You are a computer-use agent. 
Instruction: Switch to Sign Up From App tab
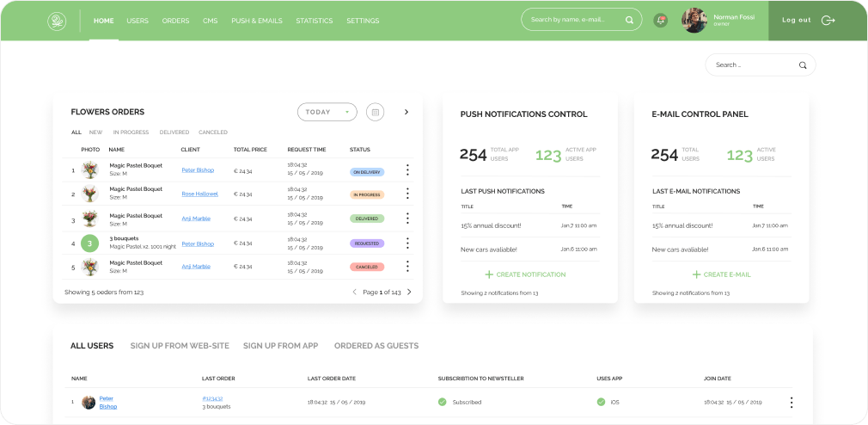coord(280,346)
